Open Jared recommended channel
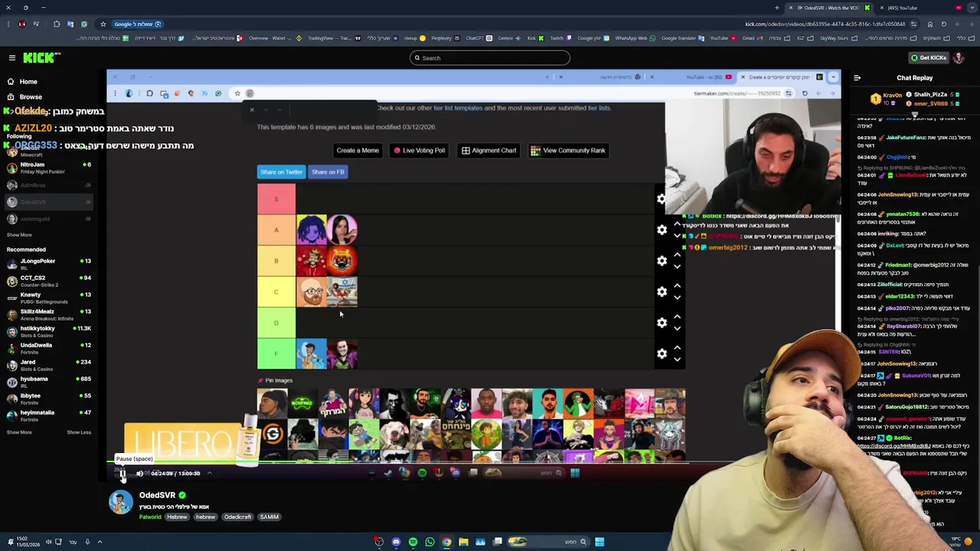 tap(47, 365)
